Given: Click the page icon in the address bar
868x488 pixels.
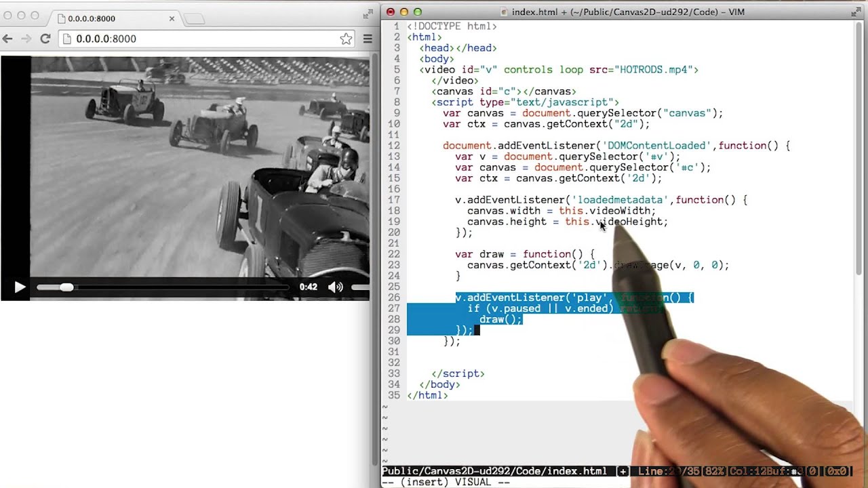Looking at the screenshot, I should point(66,39).
